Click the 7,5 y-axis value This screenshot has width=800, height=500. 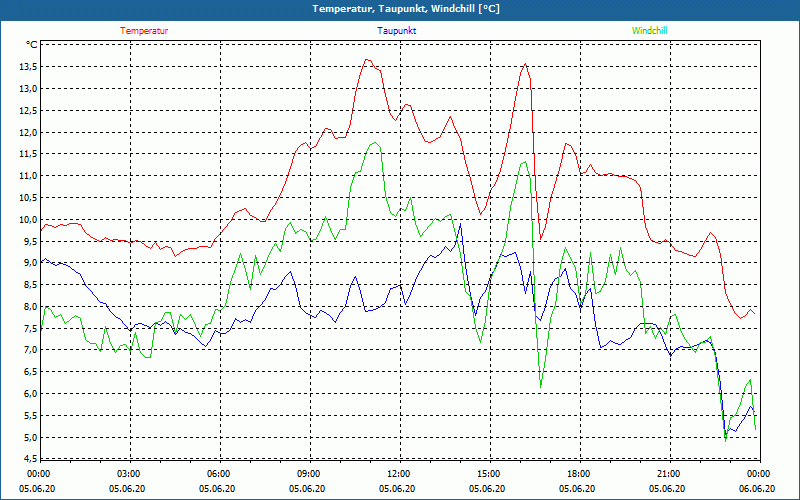click(x=30, y=329)
